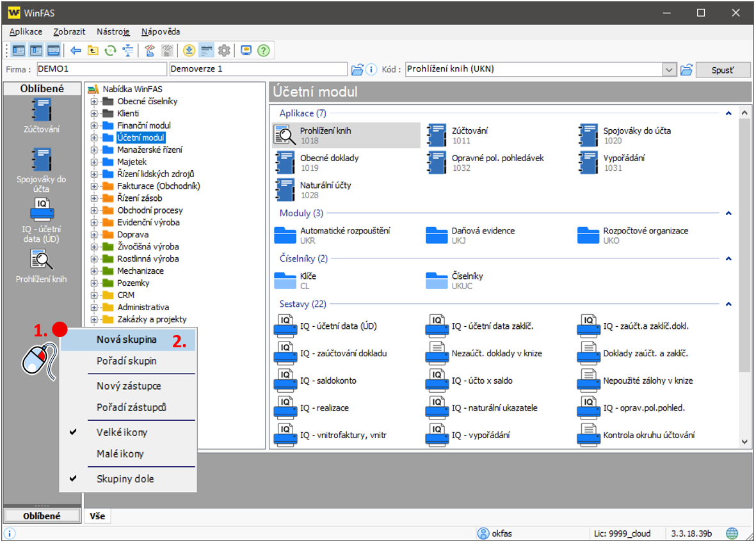Open the Kód combo box dropdown
The width and height of the screenshot is (756, 543).
(670, 69)
